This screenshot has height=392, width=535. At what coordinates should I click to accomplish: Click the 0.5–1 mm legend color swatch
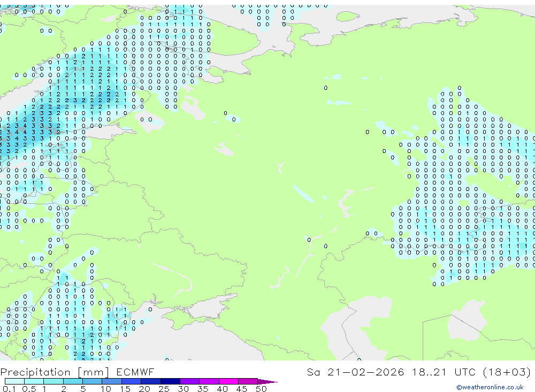34,381
